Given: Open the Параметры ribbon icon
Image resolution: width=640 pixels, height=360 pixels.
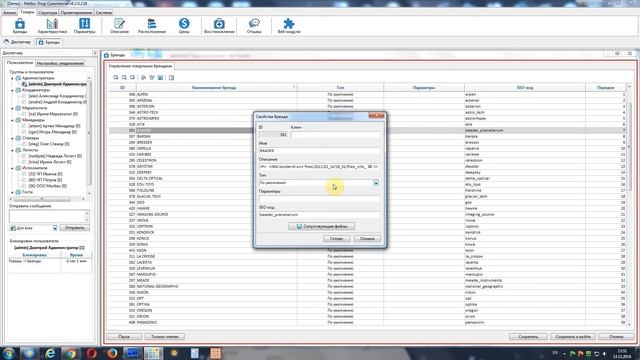Looking at the screenshot, I should point(84,26).
